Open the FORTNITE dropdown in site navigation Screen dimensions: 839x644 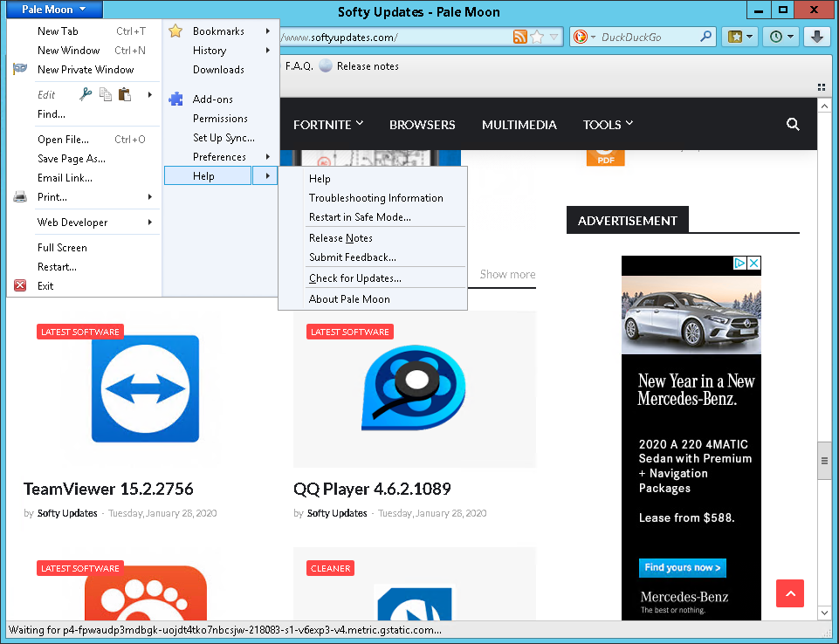[328, 125]
